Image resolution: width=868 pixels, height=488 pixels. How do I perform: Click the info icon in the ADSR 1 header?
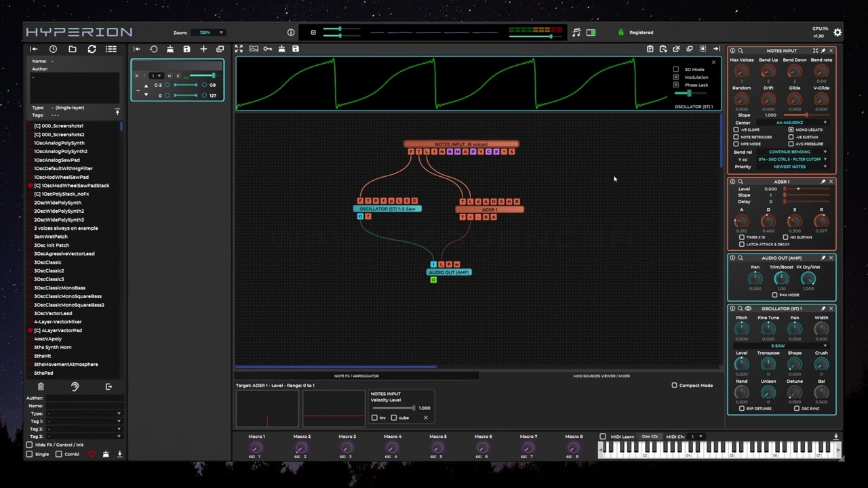[732, 182]
